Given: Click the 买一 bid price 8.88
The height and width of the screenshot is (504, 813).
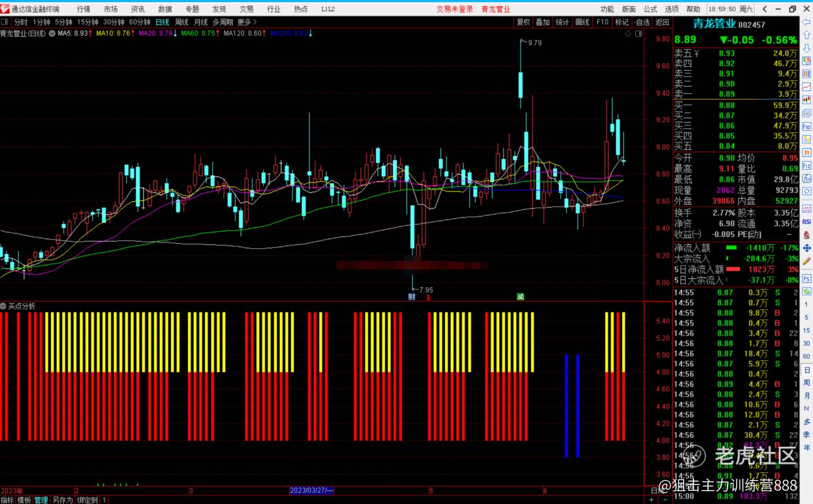Looking at the screenshot, I should [x=727, y=105].
